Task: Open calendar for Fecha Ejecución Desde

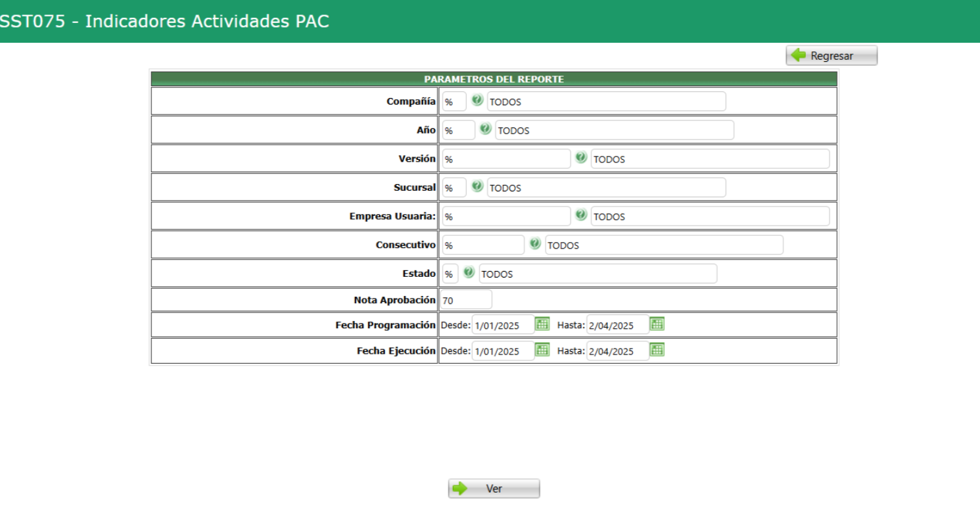Action: 542,350
